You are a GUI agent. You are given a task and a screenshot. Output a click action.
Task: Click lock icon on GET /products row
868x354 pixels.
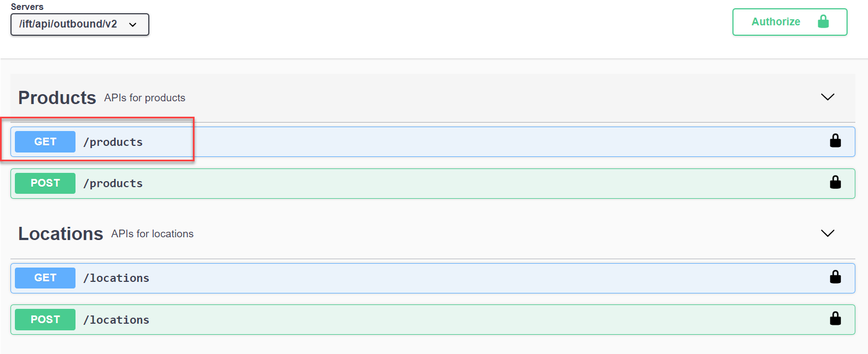click(x=835, y=141)
